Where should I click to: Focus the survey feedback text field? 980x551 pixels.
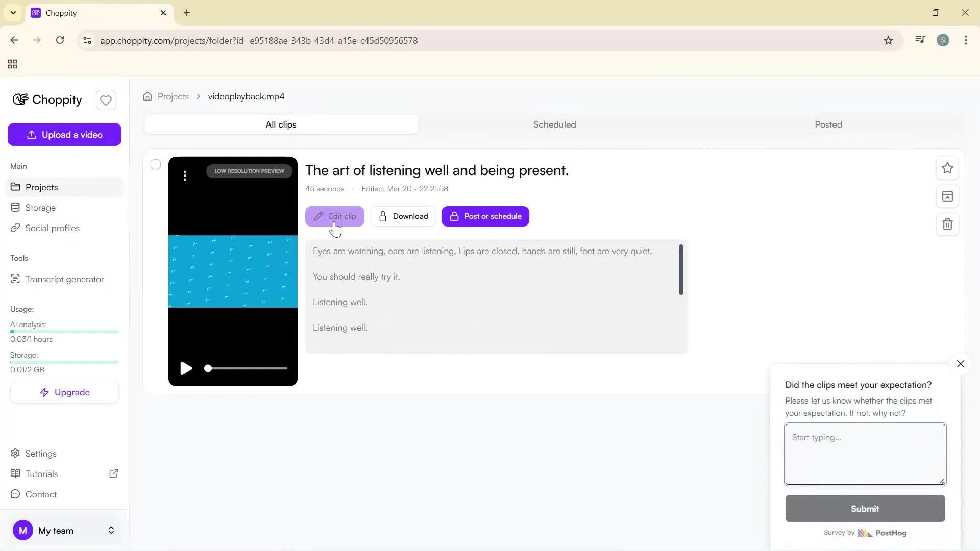click(x=865, y=454)
